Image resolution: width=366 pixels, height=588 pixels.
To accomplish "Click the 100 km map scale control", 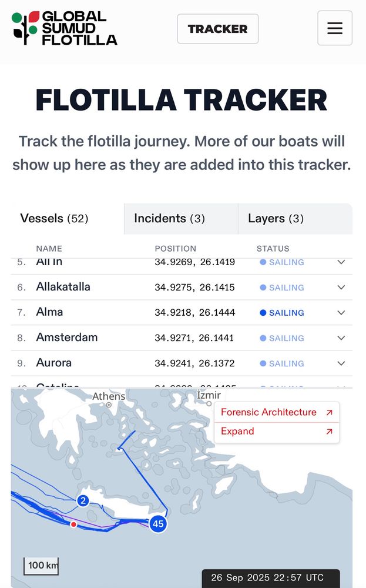I will [41, 565].
